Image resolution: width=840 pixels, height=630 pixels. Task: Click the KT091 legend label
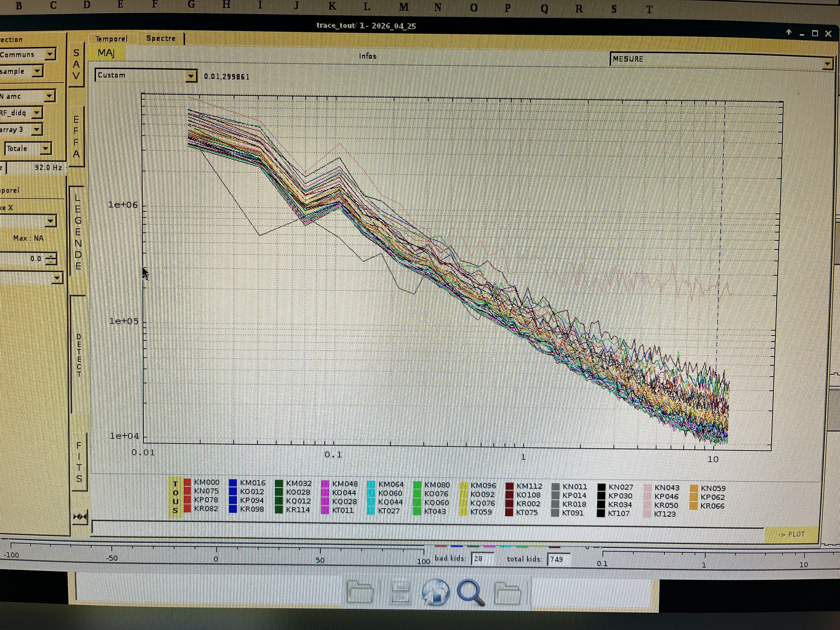[573, 513]
